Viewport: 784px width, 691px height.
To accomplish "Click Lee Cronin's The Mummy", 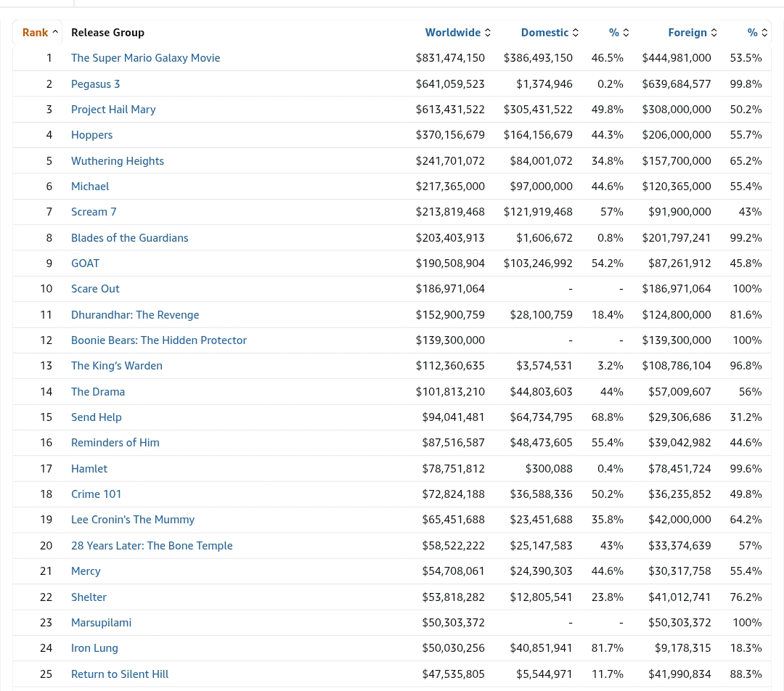I will [x=132, y=519].
